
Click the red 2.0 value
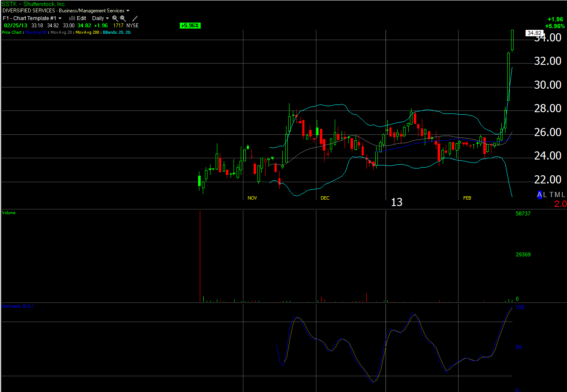pos(560,204)
